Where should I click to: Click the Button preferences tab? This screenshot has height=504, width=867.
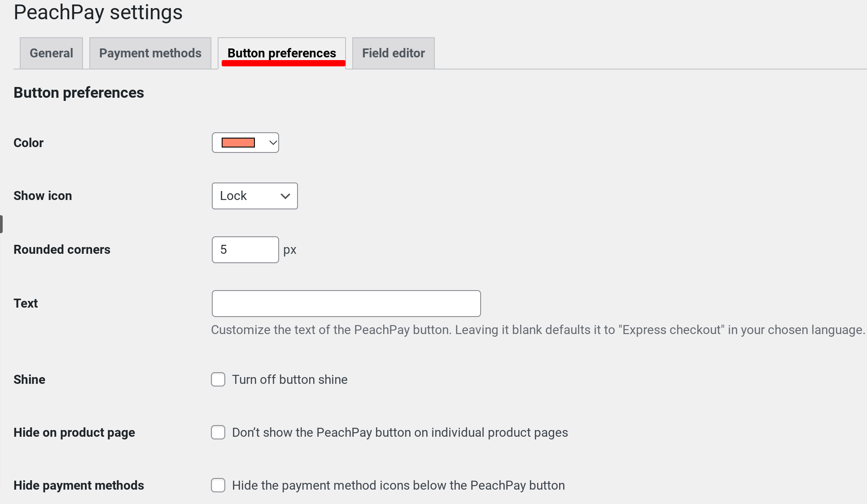(x=281, y=53)
